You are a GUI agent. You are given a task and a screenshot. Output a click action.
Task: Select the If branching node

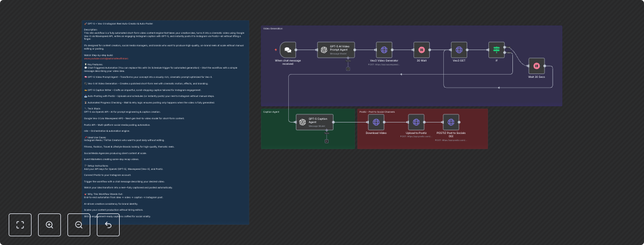tap(496, 50)
